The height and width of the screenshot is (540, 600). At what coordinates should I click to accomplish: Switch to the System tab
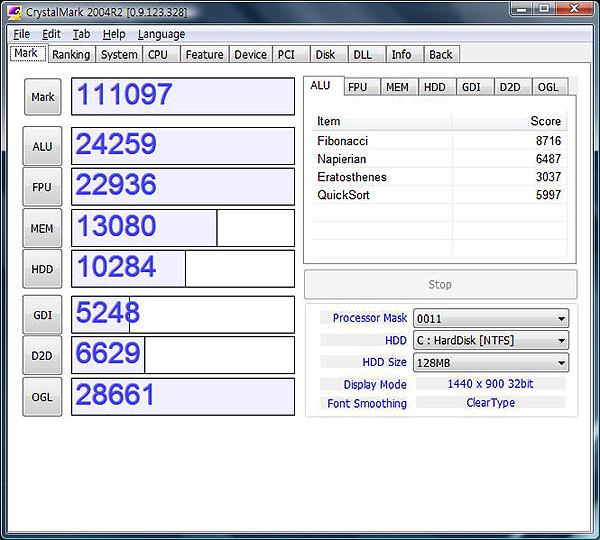click(119, 54)
